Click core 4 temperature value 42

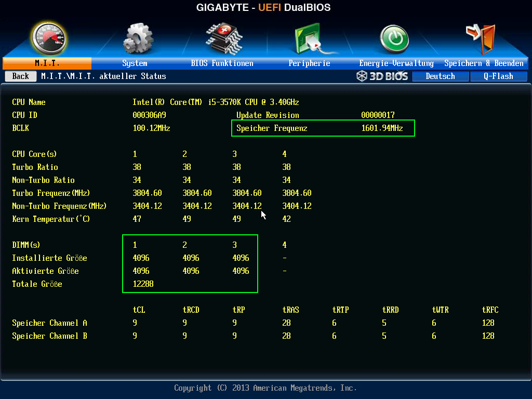pyautogui.click(x=286, y=219)
